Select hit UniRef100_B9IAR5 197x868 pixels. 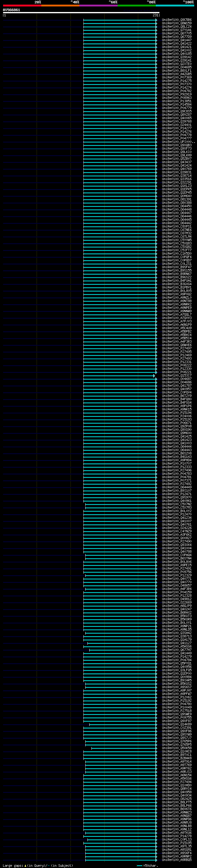point(176,680)
